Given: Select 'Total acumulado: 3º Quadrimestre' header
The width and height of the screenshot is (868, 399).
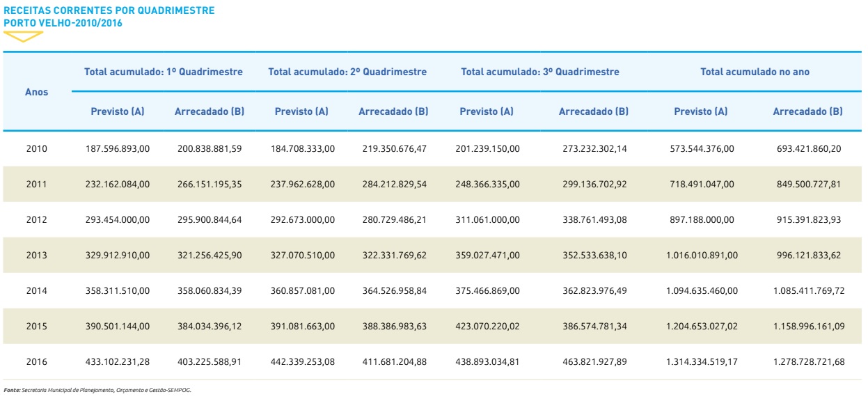Looking at the screenshot, I should tap(539, 72).
